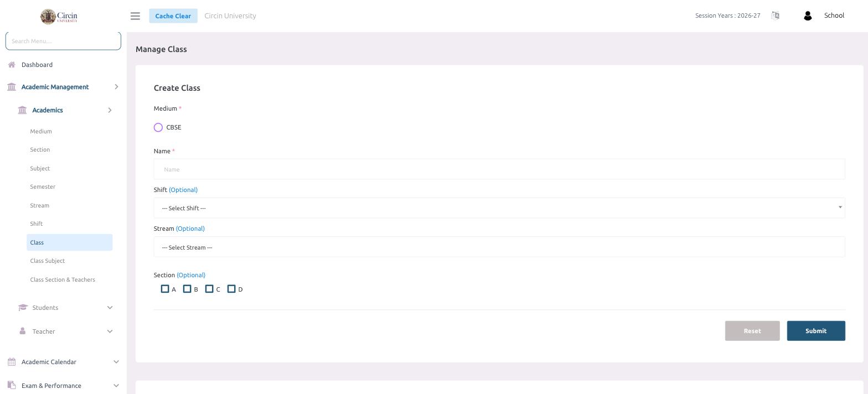
Task: Open the Select Stream dropdown
Action: [499, 247]
